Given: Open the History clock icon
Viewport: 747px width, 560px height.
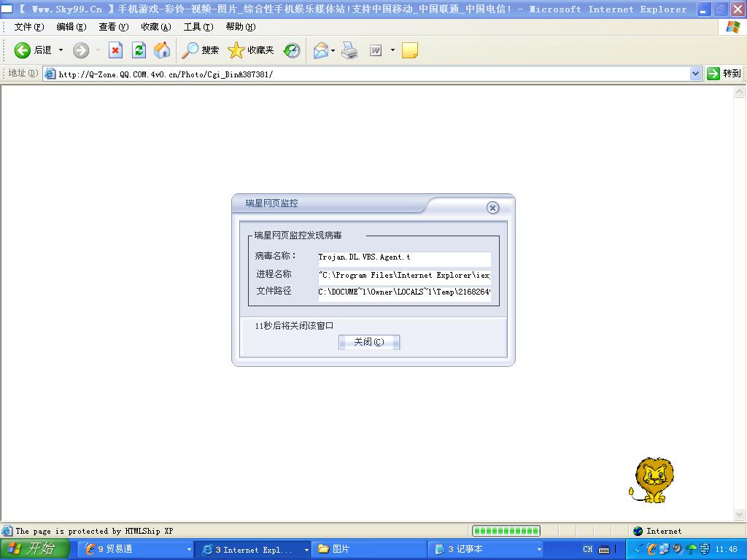Looking at the screenshot, I should 292,50.
